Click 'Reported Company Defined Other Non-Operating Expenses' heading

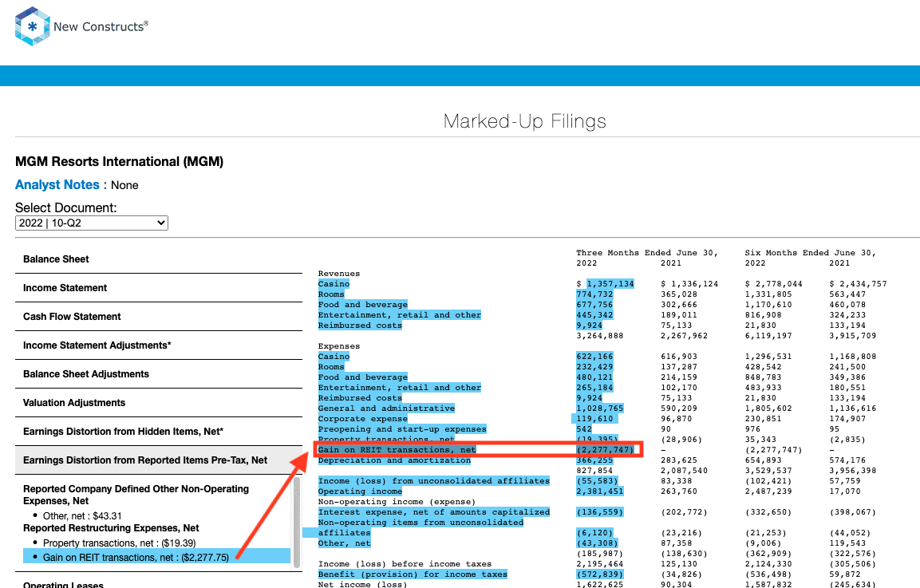136,495
